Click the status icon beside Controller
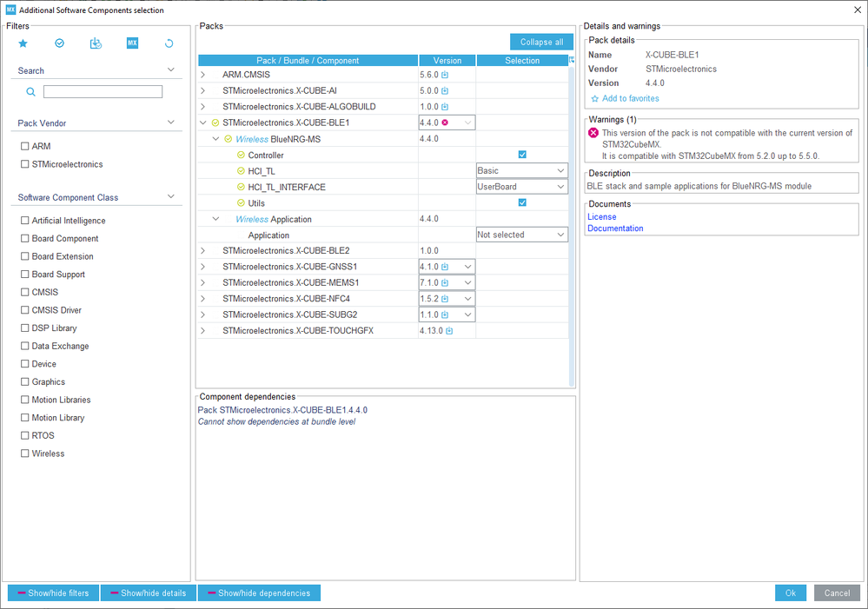 click(x=241, y=155)
